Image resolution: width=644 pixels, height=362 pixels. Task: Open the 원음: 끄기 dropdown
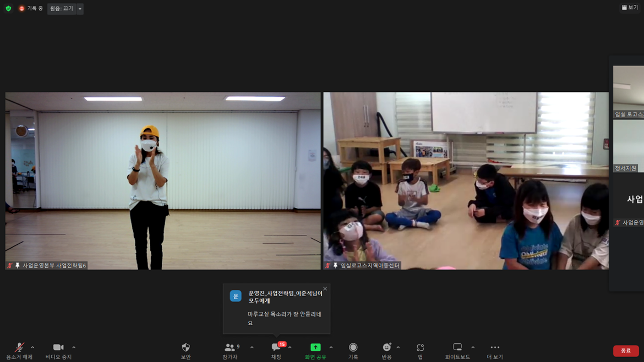pyautogui.click(x=65, y=9)
